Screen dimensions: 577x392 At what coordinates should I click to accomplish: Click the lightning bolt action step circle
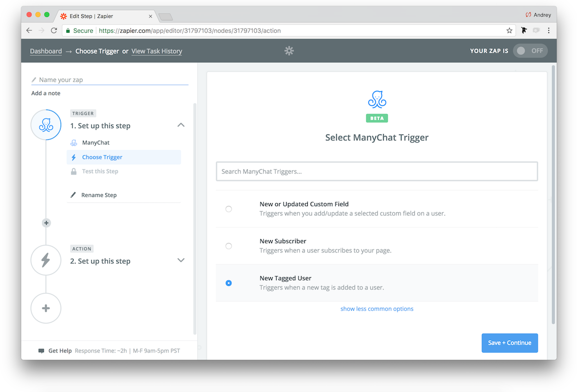[46, 260]
